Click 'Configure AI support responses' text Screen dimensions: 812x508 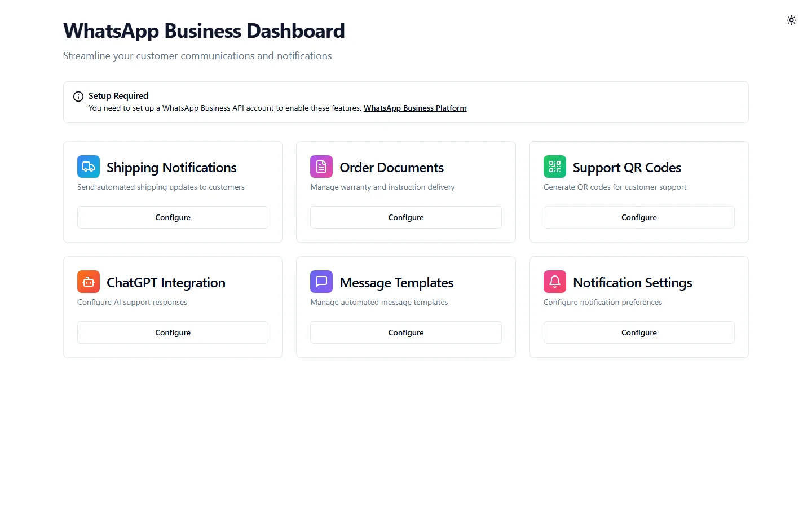(132, 303)
